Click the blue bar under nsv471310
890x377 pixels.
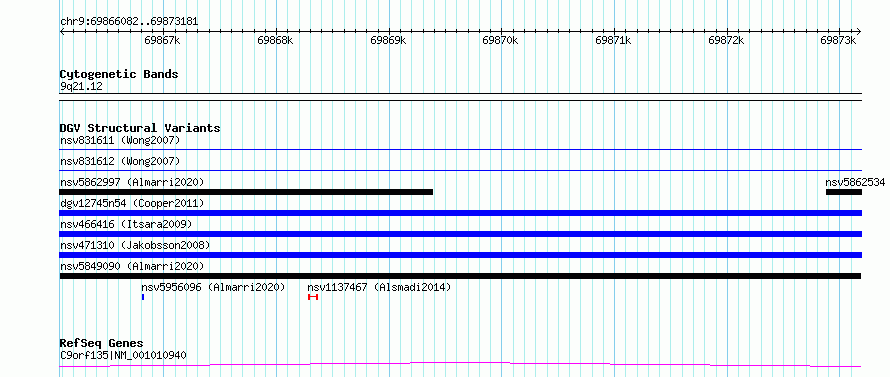[x=460, y=255]
